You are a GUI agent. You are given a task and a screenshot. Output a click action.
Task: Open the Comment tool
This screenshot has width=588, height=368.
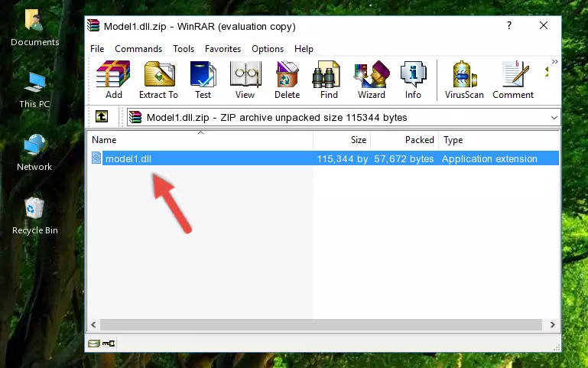point(513,80)
